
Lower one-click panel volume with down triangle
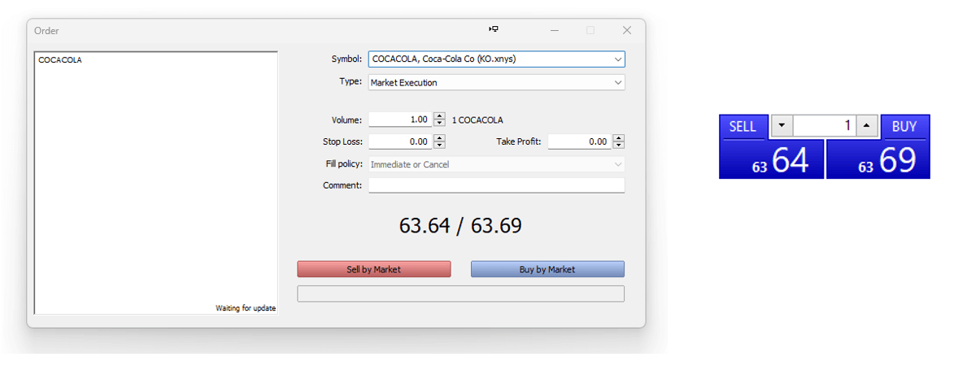[782, 126]
